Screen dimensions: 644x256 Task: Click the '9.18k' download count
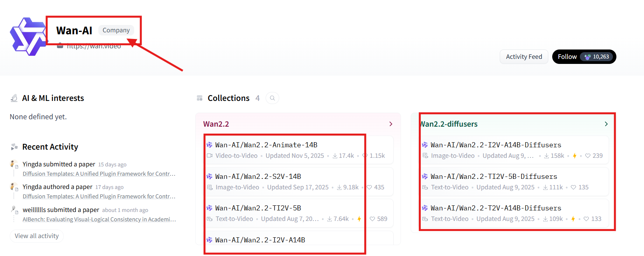tap(351, 187)
